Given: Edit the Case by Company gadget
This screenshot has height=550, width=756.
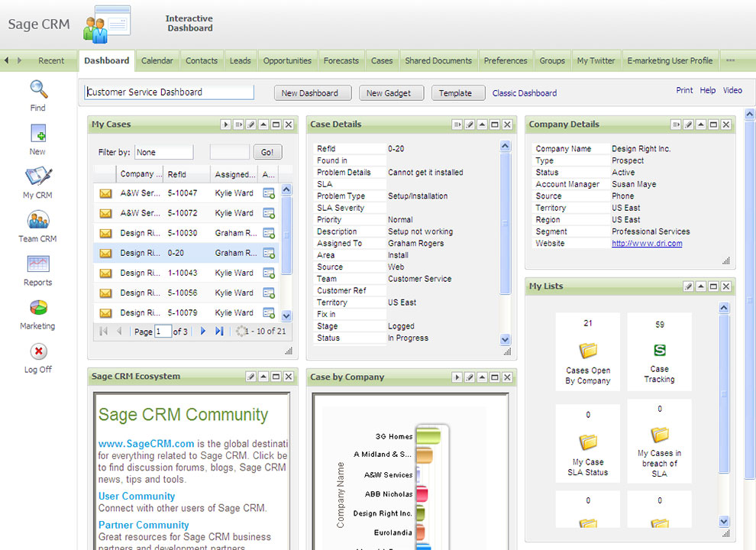Looking at the screenshot, I should pyautogui.click(x=470, y=377).
